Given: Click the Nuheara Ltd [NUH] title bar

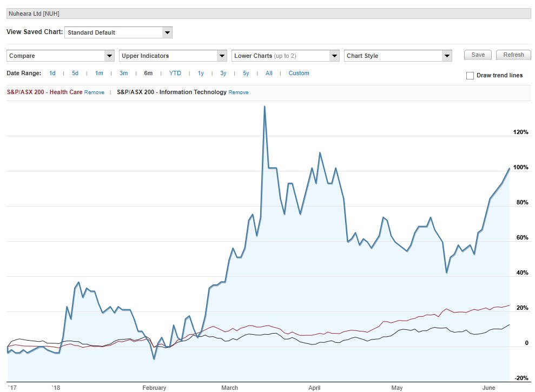Looking at the screenshot, I should pos(268,14).
